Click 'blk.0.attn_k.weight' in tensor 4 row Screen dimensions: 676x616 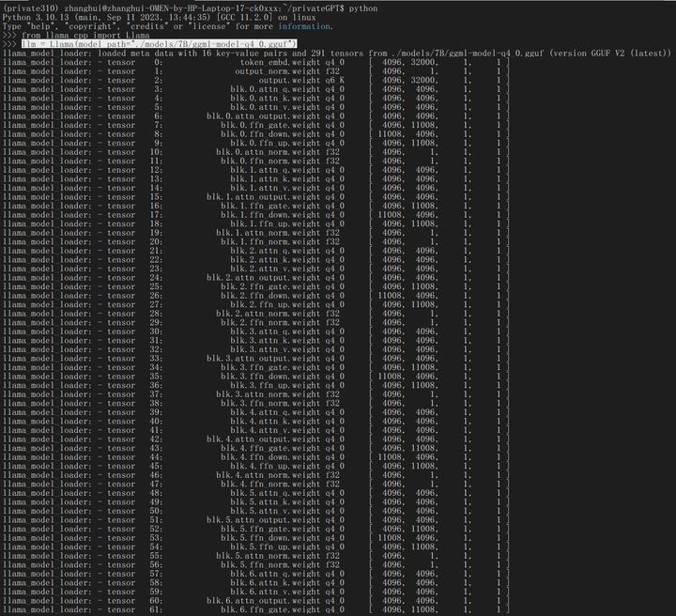(x=275, y=99)
